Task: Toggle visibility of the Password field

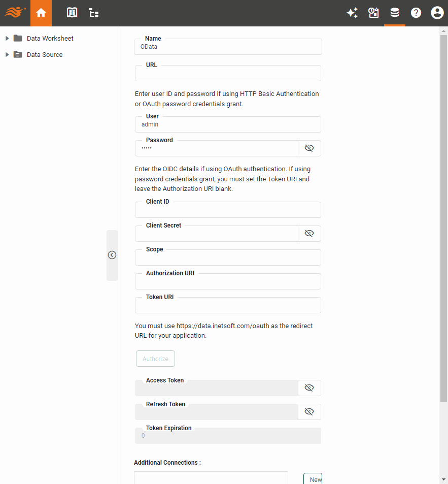Action: click(x=309, y=148)
